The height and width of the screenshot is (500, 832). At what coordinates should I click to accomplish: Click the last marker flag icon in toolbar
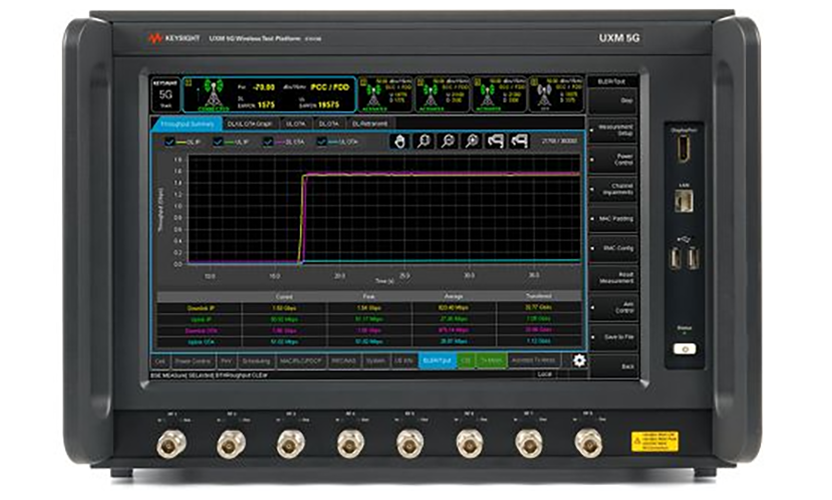519,141
